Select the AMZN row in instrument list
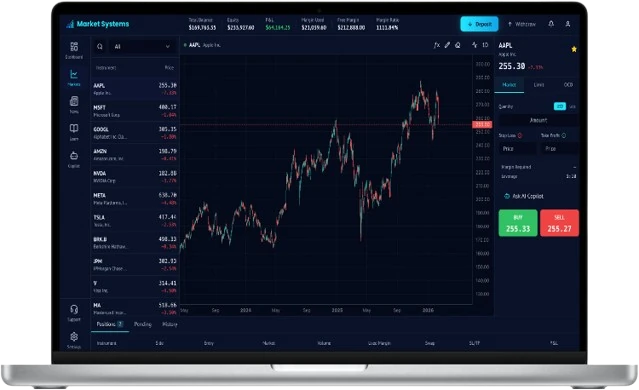The width and height of the screenshot is (639, 390). click(135, 155)
